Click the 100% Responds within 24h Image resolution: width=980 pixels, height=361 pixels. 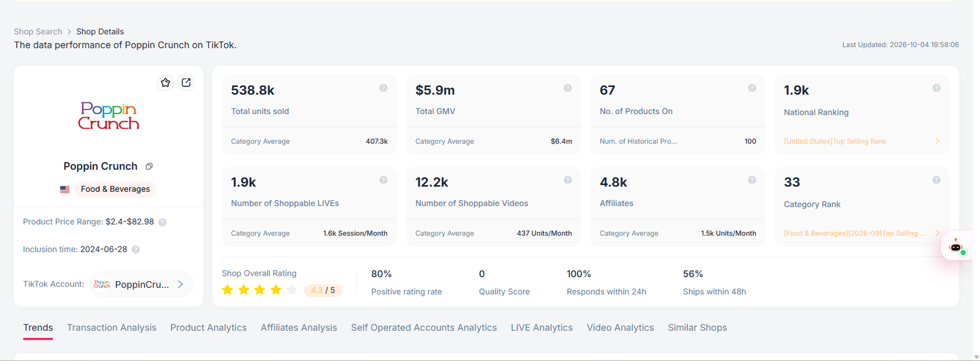(x=579, y=274)
